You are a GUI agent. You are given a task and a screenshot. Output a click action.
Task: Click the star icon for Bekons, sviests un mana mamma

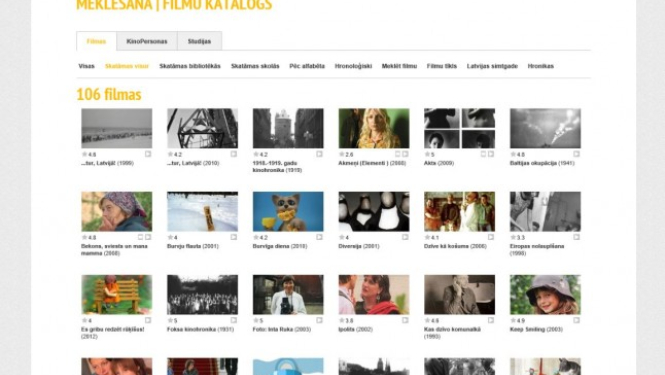click(84, 238)
